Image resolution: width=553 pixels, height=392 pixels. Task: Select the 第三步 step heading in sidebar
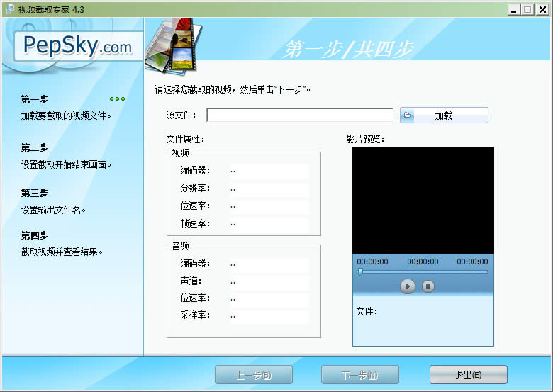35,194
